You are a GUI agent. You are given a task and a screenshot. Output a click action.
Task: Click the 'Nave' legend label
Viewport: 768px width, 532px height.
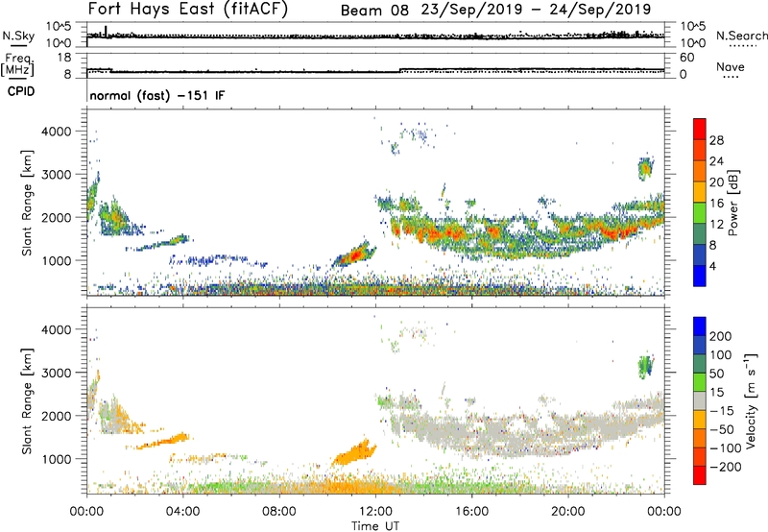tap(731, 67)
